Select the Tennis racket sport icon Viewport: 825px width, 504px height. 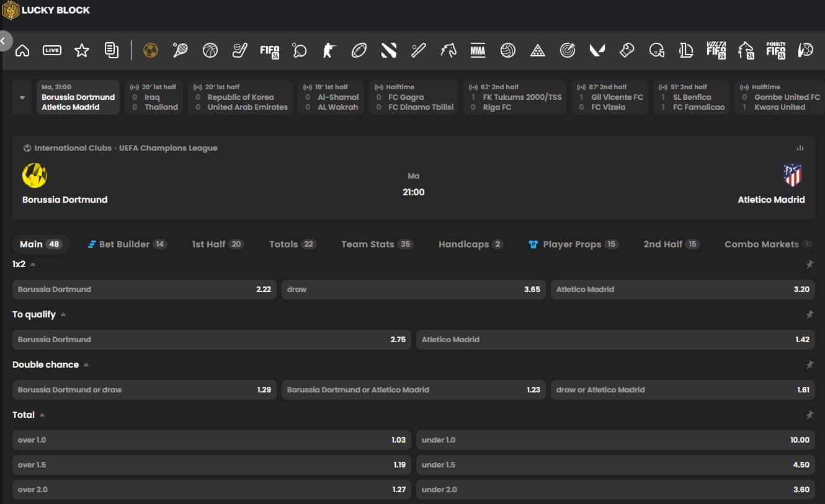[181, 50]
